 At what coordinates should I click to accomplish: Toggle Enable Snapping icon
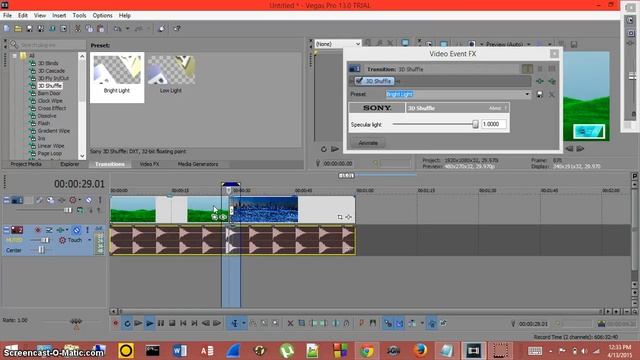[x=388, y=324]
